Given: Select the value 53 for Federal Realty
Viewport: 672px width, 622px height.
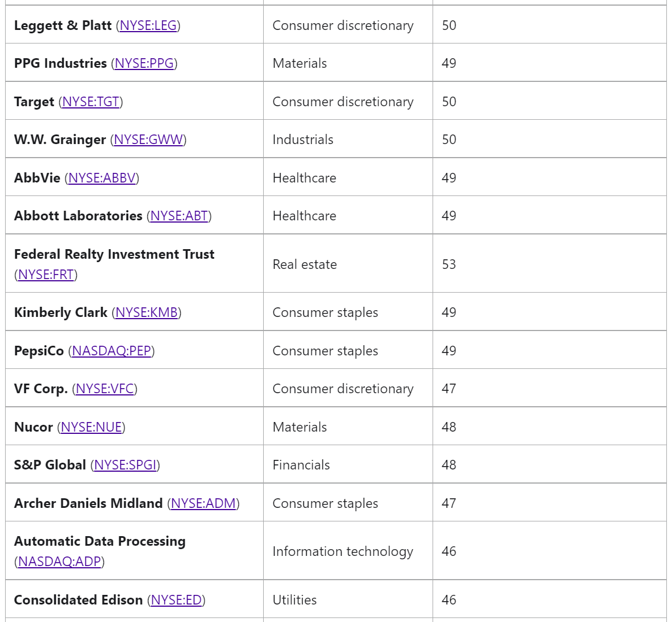Looking at the screenshot, I should pyautogui.click(x=449, y=264).
